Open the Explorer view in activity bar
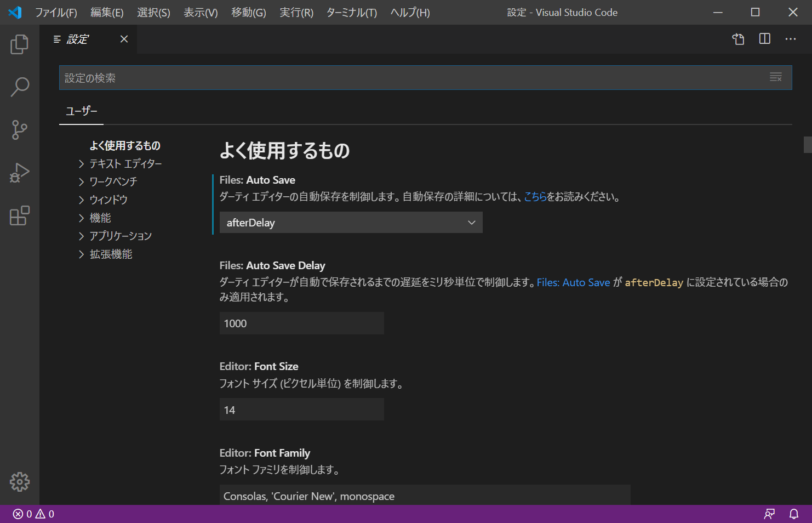Screen dimensions: 812x523 [x=20, y=44]
